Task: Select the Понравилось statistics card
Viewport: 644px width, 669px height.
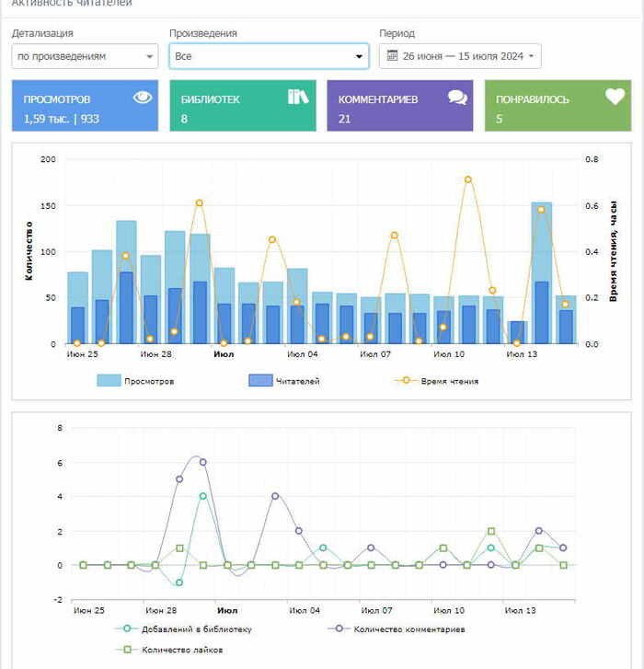Action: click(558, 106)
